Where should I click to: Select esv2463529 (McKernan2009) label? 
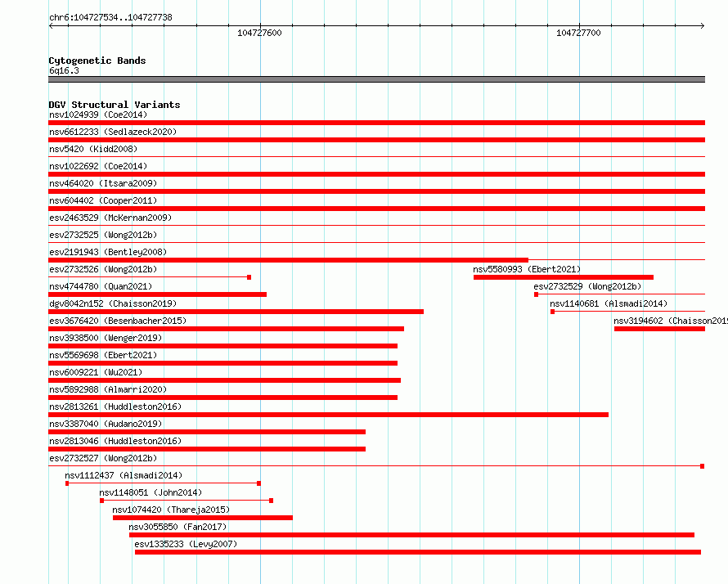point(110,218)
